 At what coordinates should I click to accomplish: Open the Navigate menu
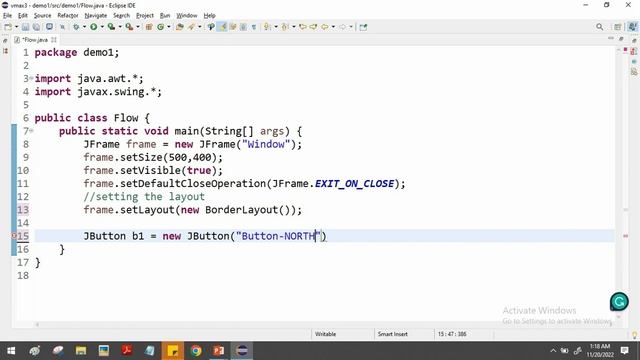point(96,16)
